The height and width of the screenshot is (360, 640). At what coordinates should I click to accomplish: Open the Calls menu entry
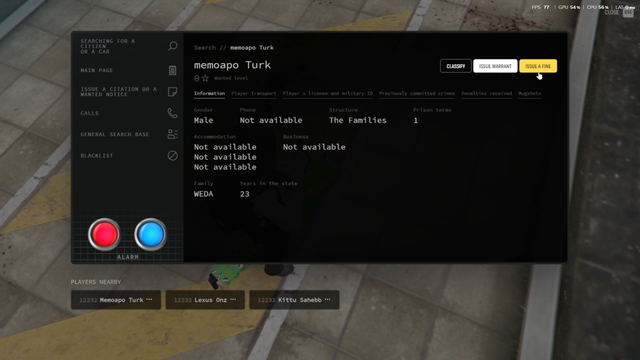tap(89, 113)
